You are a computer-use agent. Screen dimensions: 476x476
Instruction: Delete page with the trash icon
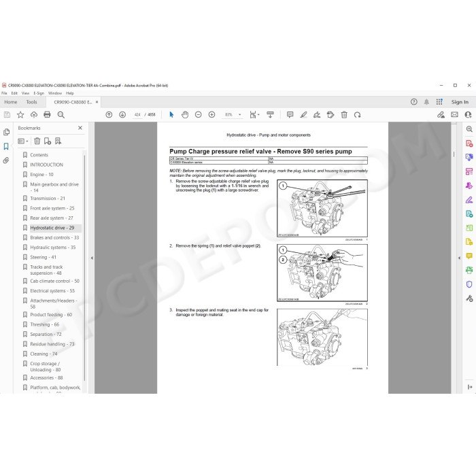344,115
